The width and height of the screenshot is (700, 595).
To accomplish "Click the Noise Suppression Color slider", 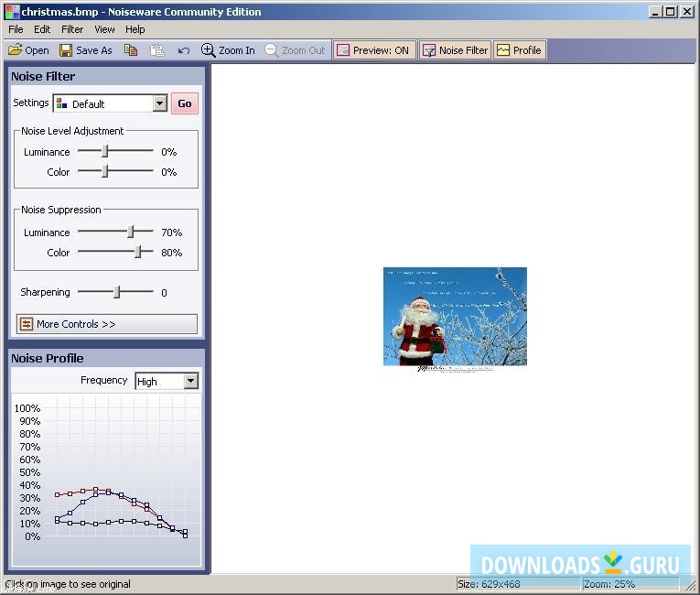I will coord(138,252).
